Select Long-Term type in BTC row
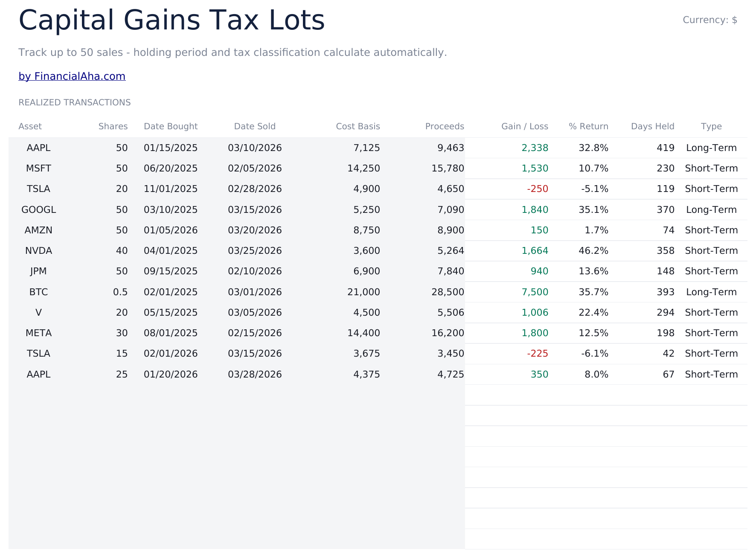 pos(711,292)
